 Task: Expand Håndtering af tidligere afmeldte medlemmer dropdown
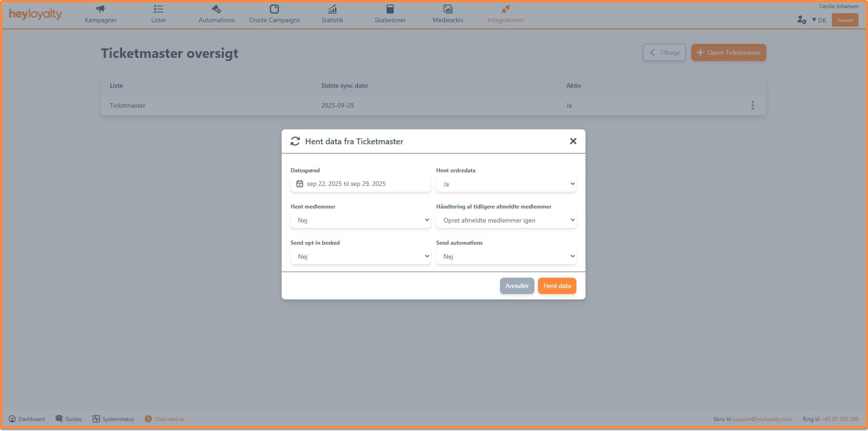[506, 220]
